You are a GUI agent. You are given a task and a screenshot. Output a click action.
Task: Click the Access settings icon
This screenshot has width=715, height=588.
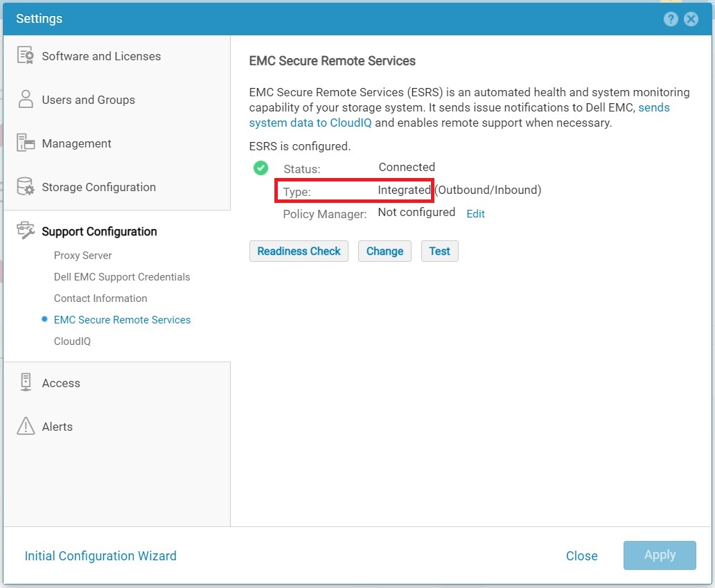(25, 382)
